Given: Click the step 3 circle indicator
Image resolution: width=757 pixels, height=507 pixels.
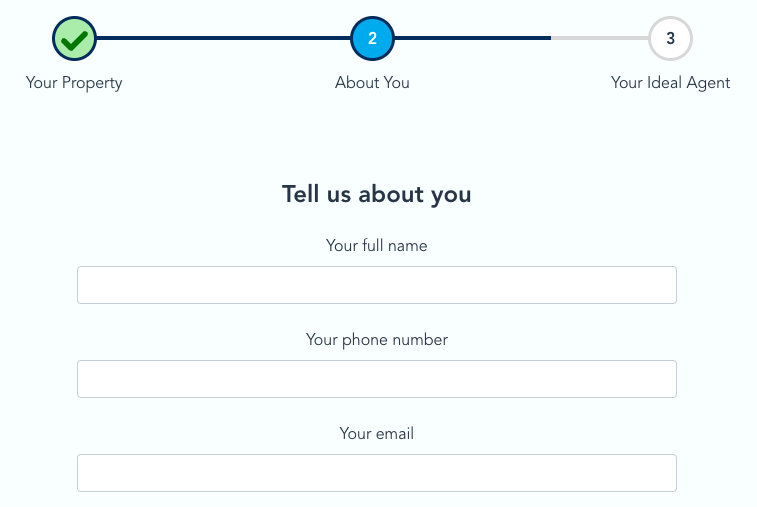Looking at the screenshot, I should (x=670, y=39).
